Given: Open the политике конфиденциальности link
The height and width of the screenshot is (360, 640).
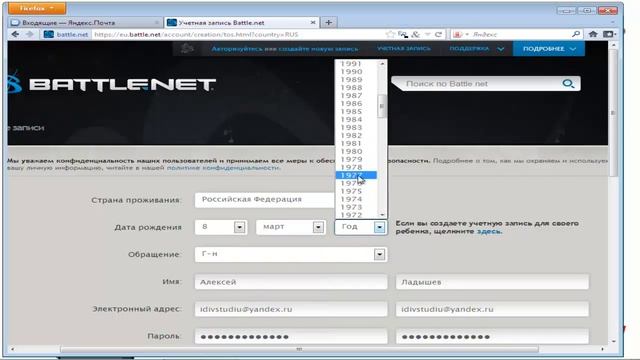Looking at the screenshot, I should (x=223, y=168).
